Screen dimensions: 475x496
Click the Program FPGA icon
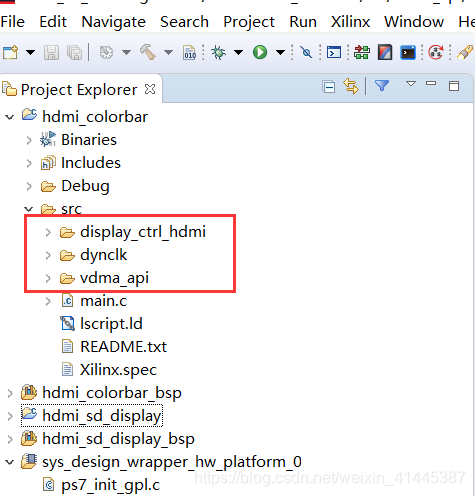click(362, 52)
